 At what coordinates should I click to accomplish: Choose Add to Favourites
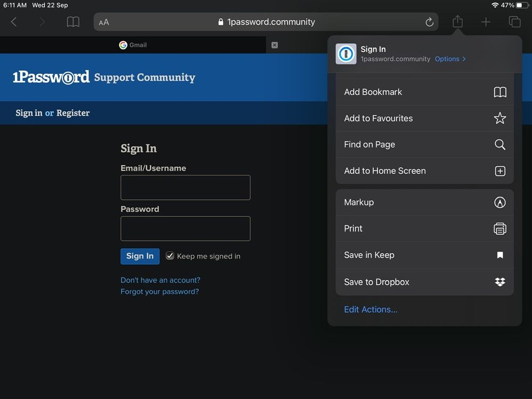click(424, 118)
